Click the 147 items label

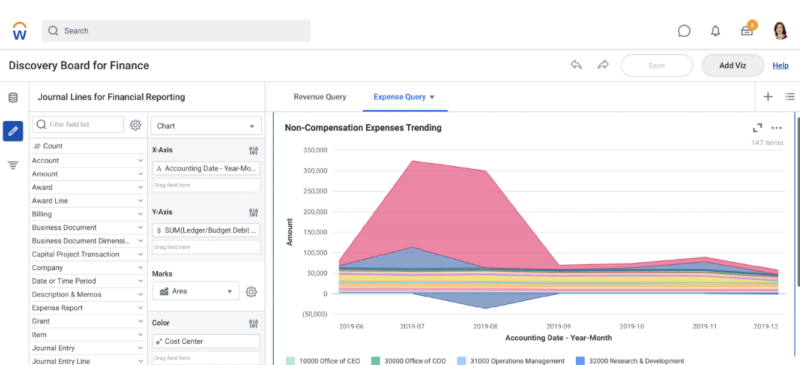[x=766, y=143]
